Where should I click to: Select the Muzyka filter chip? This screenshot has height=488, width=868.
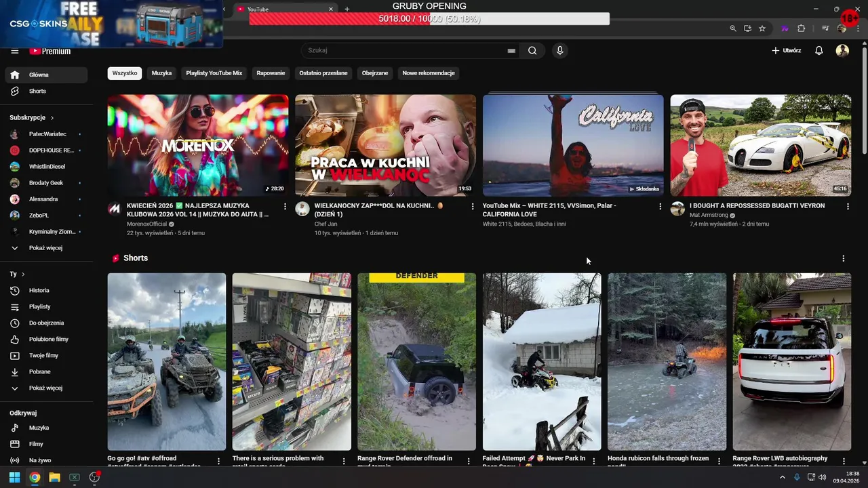(161, 73)
